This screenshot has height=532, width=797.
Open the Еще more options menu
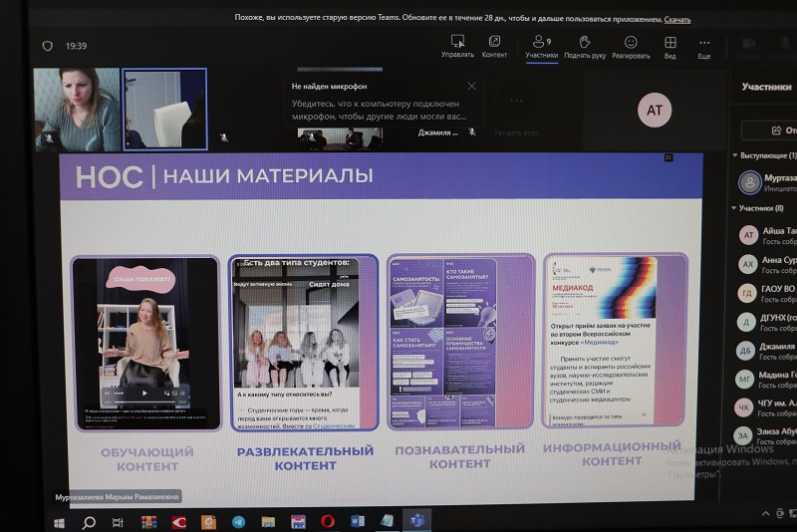pos(704,48)
